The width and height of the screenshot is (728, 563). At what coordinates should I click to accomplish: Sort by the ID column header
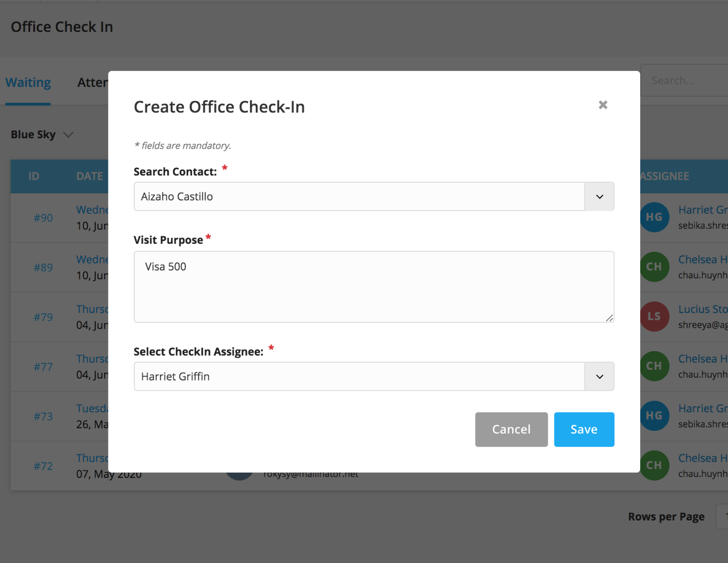click(34, 176)
